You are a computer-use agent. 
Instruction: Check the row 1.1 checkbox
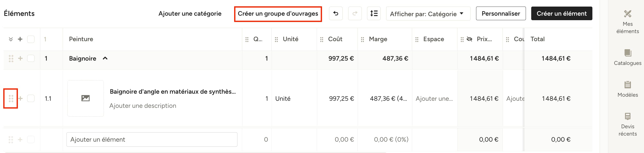click(x=31, y=98)
